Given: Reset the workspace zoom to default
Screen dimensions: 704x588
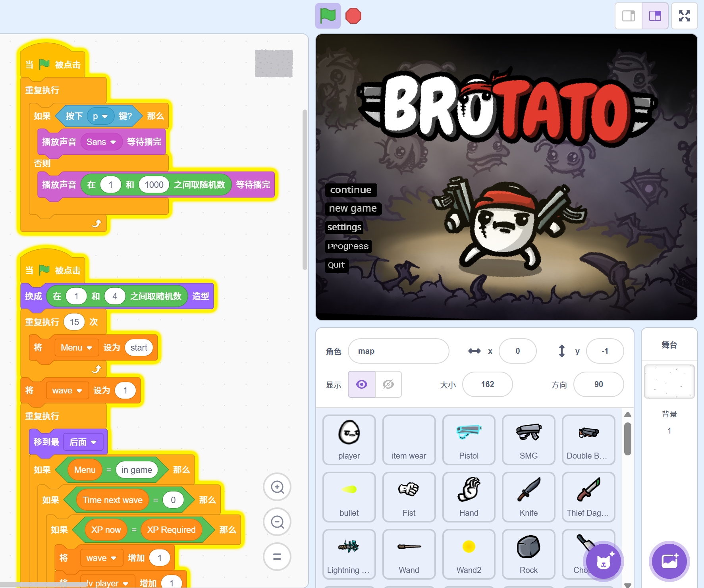Looking at the screenshot, I should point(277,557).
